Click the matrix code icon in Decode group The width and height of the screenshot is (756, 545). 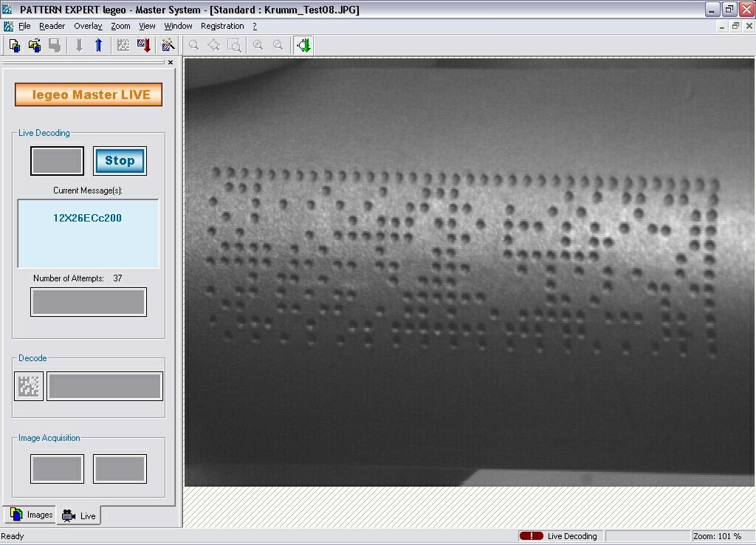pyautogui.click(x=29, y=386)
